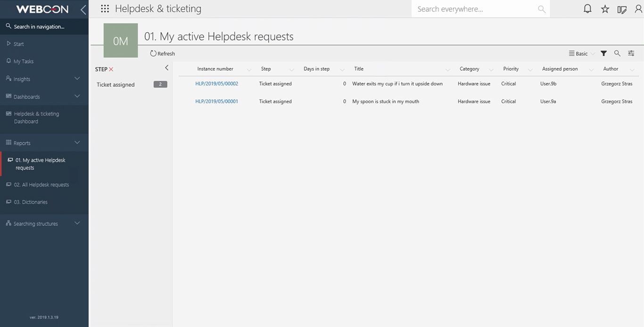Viewport: 644px width, 327px height.
Task: Go to My Tasks in navigation
Action: (x=24, y=61)
